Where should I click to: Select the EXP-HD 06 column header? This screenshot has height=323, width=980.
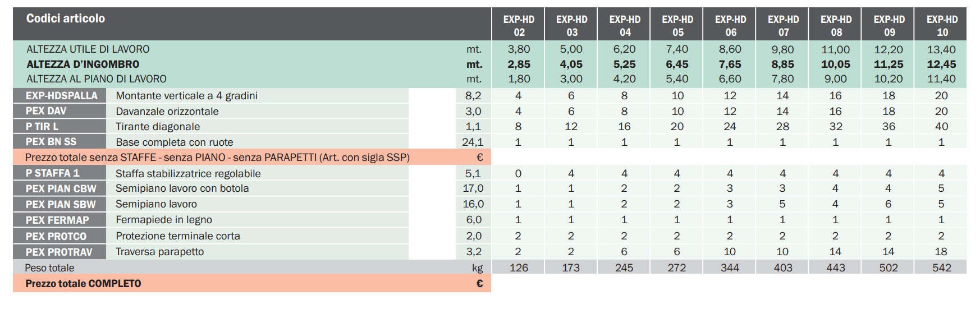tap(730, 26)
